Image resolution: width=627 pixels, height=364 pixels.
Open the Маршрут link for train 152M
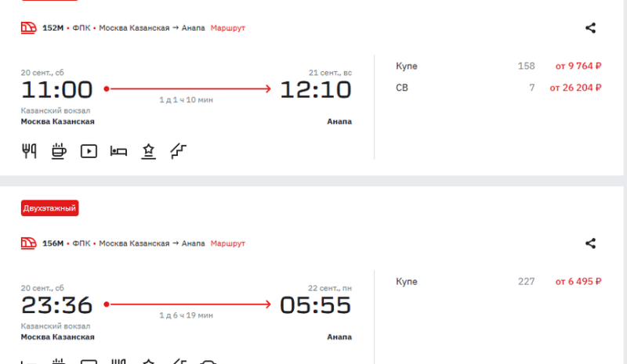[228, 28]
